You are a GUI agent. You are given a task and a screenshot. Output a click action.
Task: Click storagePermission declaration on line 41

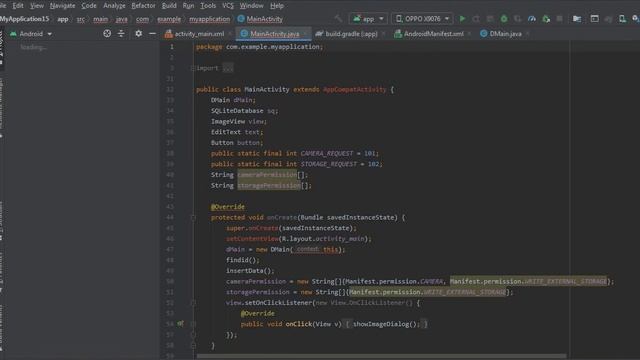pyautogui.click(x=269, y=185)
